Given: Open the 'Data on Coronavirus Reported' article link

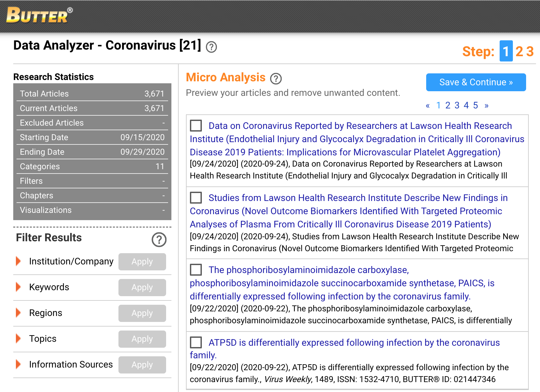Looking at the screenshot, I should [357, 139].
